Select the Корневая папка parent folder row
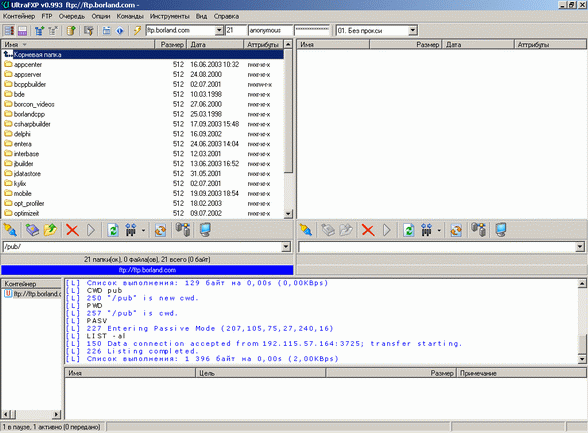Image resolution: width=588 pixels, height=433 pixels. pos(142,55)
